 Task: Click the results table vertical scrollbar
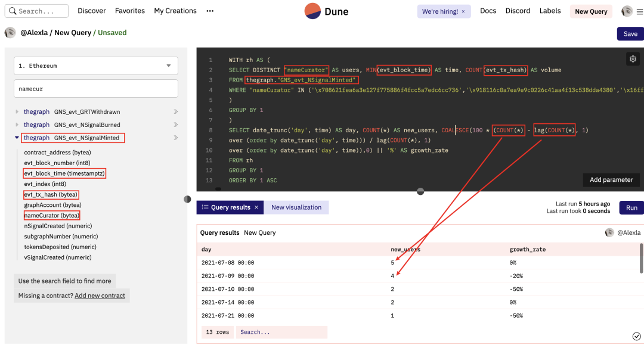[x=641, y=258]
